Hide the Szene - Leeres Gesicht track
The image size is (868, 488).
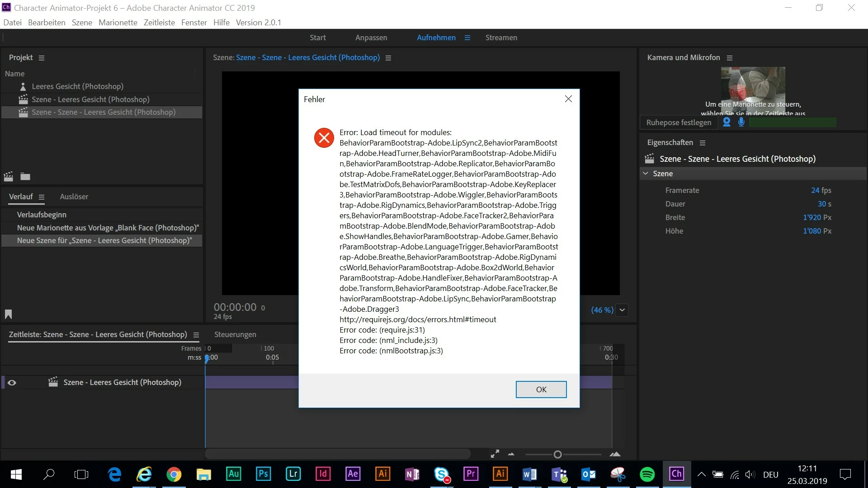coord(12,383)
